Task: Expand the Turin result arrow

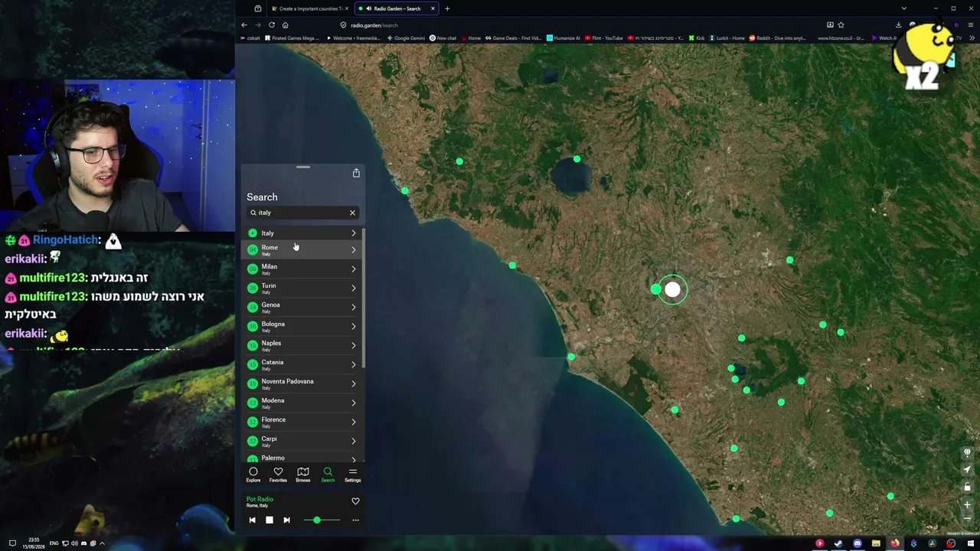Action: click(354, 288)
